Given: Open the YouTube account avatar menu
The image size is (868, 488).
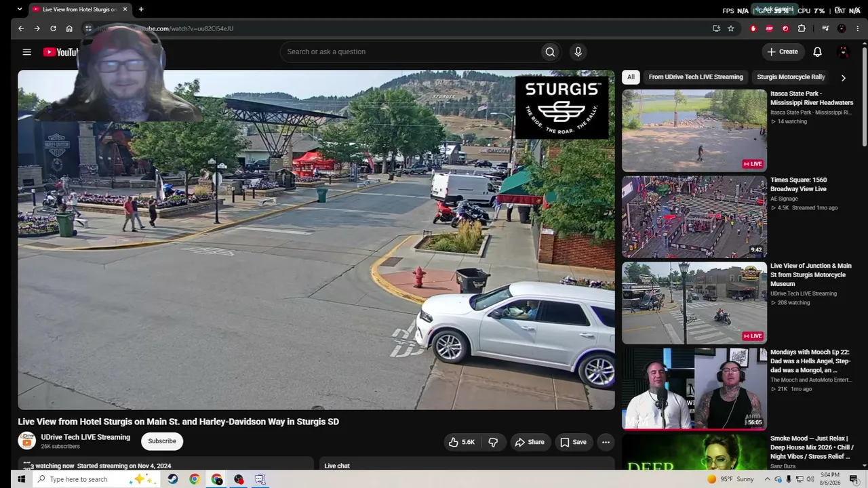Looking at the screenshot, I should (x=844, y=52).
